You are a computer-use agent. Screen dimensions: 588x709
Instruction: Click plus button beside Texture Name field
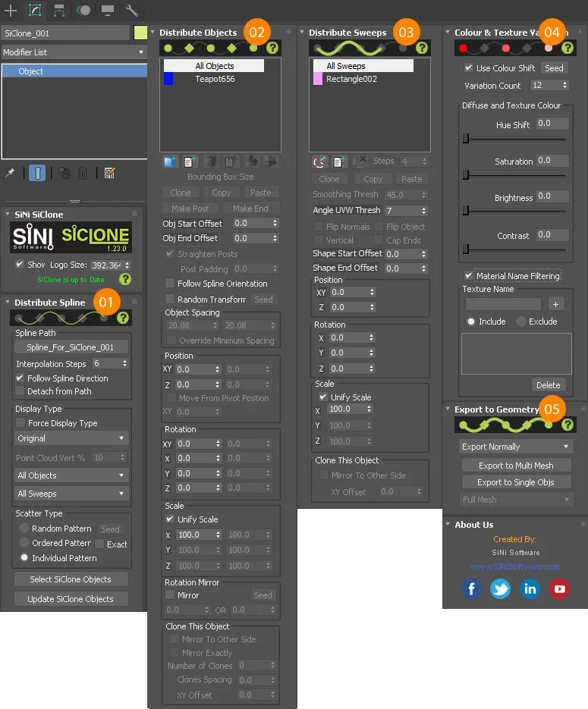555,304
